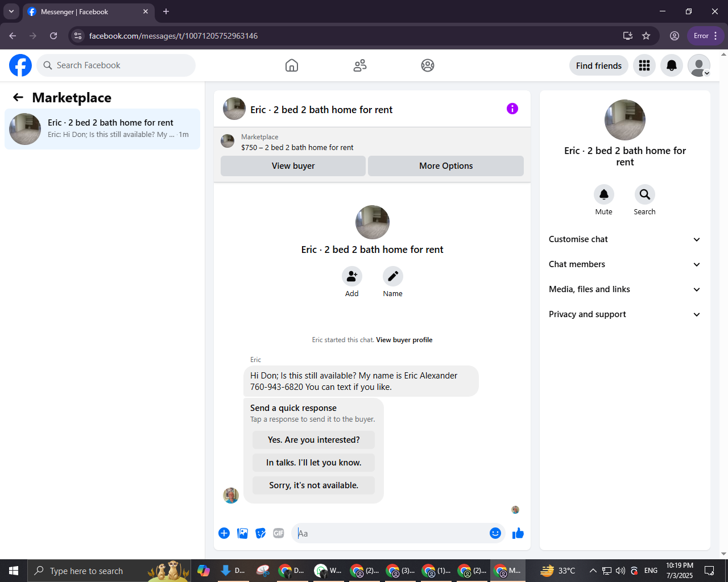Open the apps grid menu icon
Viewport: 728px width, 582px height.
pyautogui.click(x=644, y=65)
